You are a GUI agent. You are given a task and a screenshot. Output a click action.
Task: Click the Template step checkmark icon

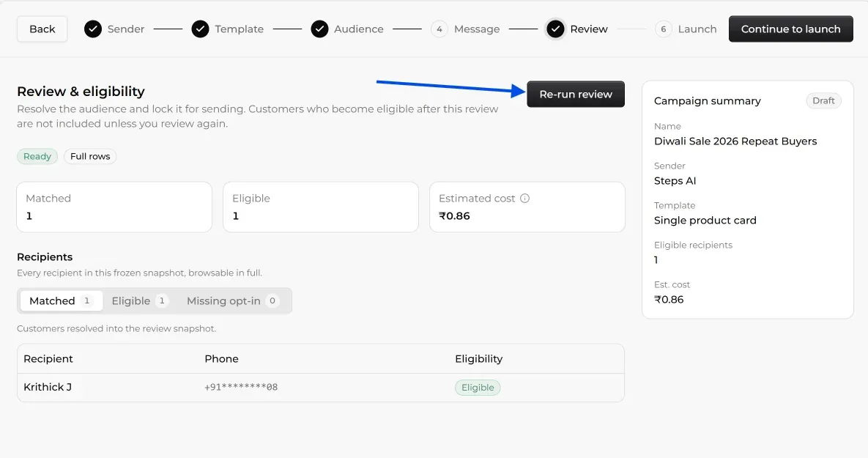(201, 29)
